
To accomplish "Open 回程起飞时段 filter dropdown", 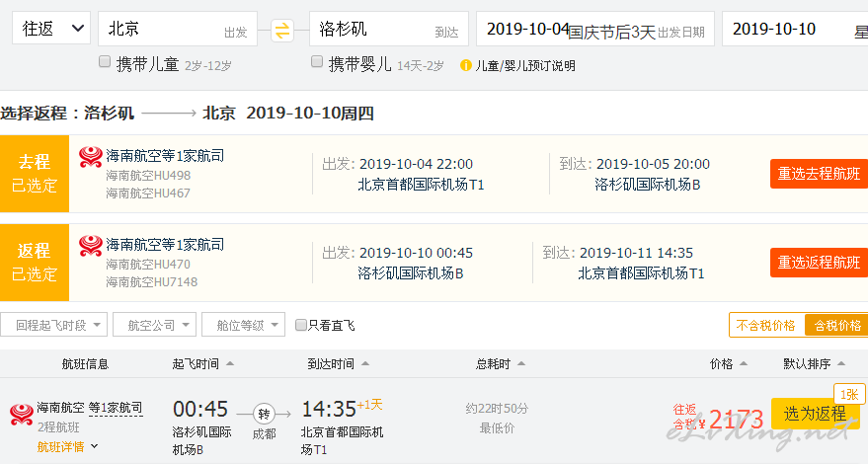I will click(53, 325).
